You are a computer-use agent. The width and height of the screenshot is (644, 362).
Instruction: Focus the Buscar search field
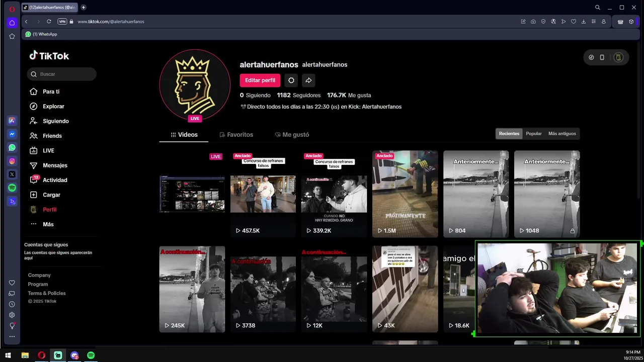click(61, 74)
